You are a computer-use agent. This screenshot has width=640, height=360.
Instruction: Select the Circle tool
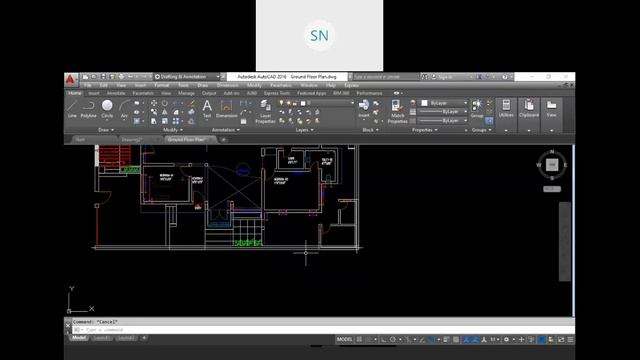pos(107,109)
